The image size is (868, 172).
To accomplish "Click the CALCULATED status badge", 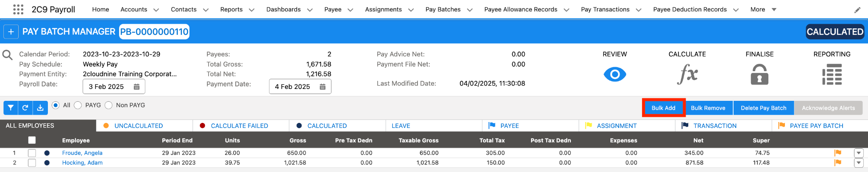I will pos(835,32).
